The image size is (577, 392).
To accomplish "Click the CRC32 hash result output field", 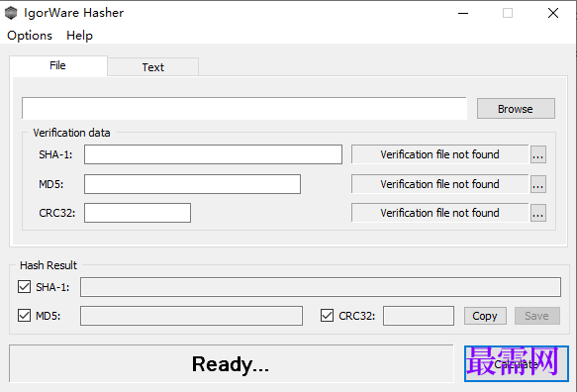I will click(419, 316).
